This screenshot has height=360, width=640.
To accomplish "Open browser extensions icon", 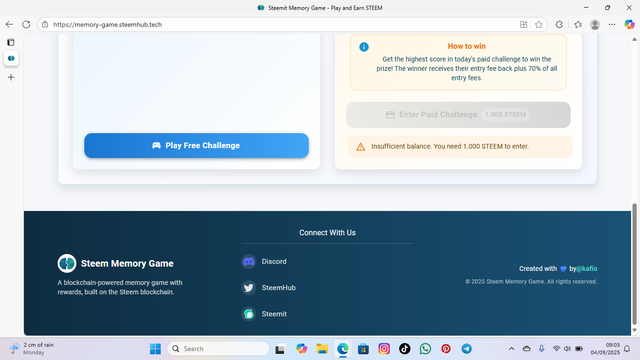I will pos(559,24).
